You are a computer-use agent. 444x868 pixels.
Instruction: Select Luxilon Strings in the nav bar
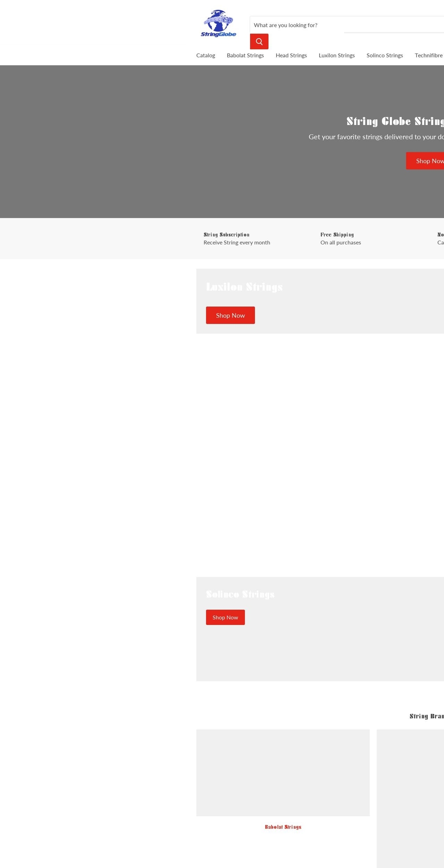coord(337,56)
